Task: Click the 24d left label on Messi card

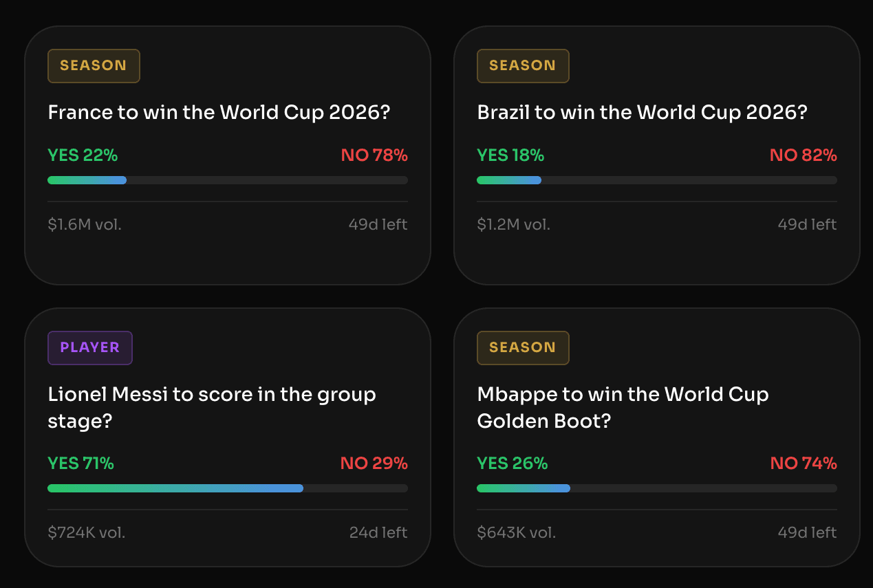Action: 378,532
